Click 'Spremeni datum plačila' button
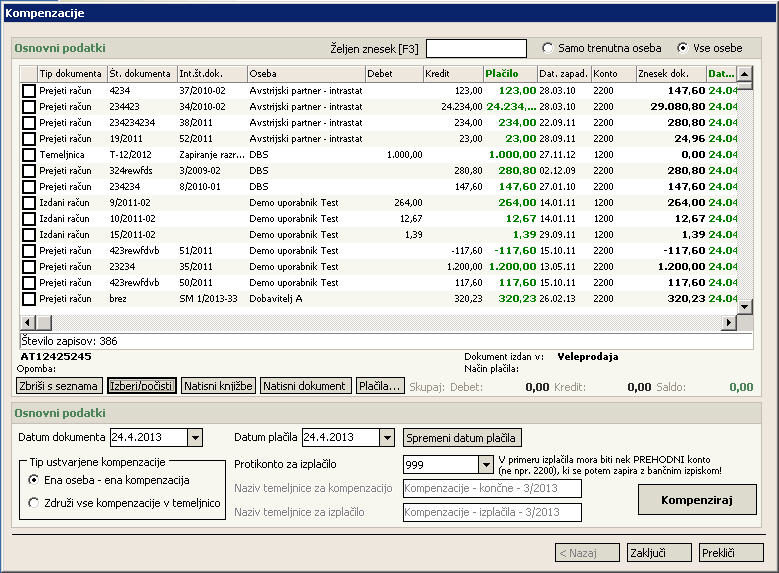The image size is (779, 573). click(x=462, y=438)
